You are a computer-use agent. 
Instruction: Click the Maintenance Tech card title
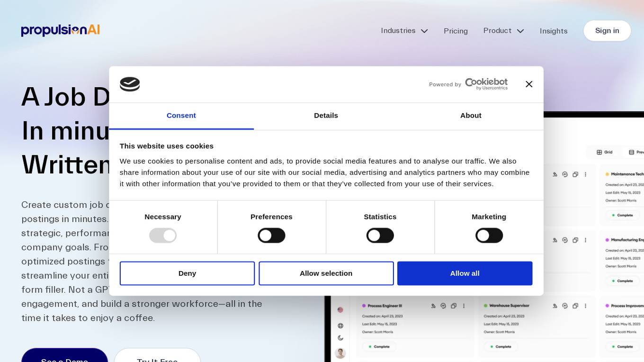tap(627, 174)
